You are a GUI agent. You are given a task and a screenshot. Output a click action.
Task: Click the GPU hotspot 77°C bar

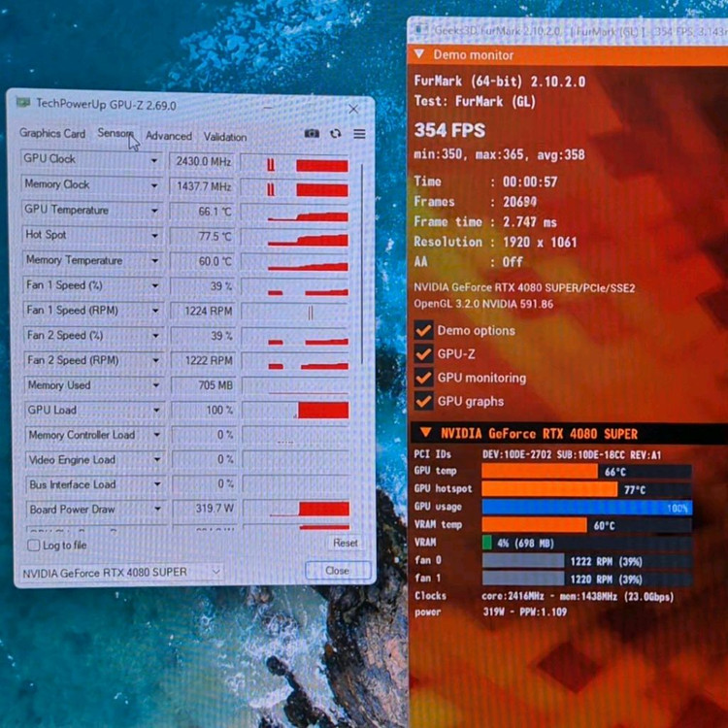tap(587, 489)
